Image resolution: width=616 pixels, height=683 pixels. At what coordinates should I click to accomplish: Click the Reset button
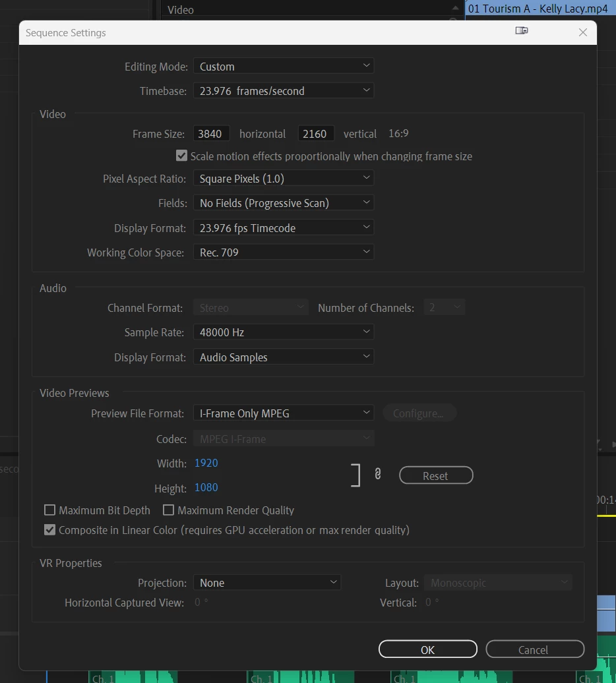click(436, 475)
